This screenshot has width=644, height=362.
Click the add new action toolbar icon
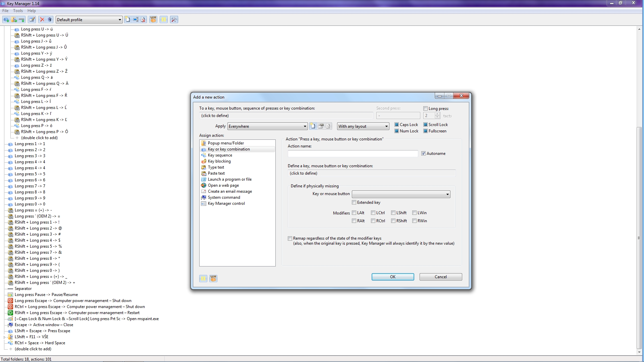click(x=6, y=20)
